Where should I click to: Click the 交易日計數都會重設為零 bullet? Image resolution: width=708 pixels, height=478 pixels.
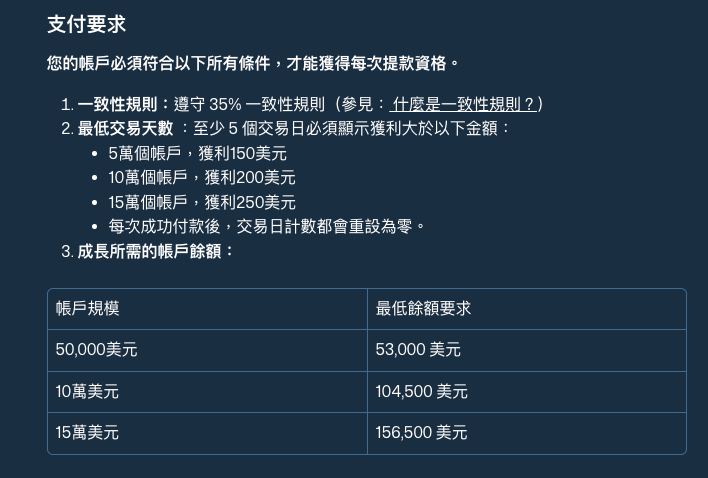(x=267, y=226)
